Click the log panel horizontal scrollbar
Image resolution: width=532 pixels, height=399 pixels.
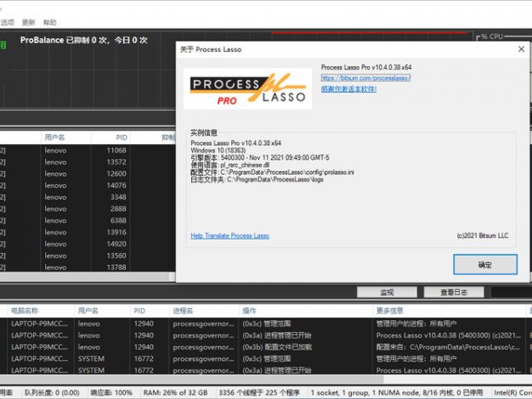[x=192, y=379]
